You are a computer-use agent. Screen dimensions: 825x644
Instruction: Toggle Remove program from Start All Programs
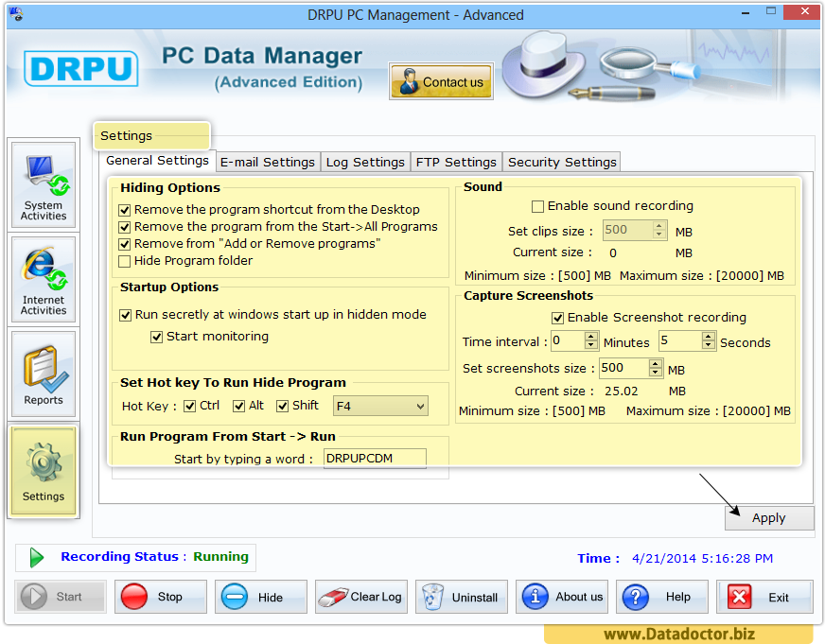[x=125, y=227]
